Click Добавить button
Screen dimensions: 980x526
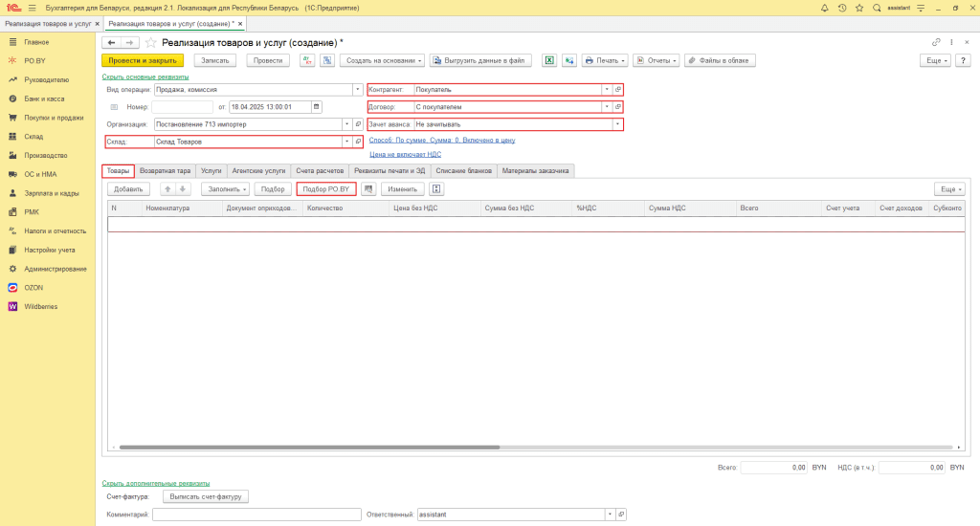coord(128,189)
